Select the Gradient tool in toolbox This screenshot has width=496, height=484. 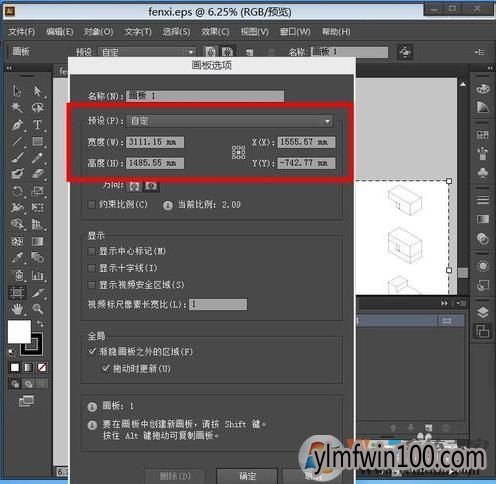point(37,241)
